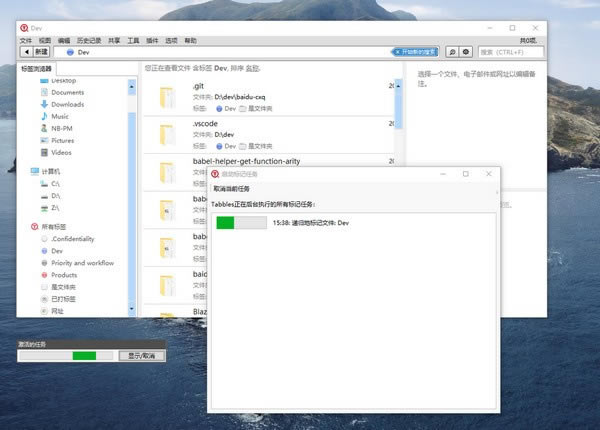This screenshot has height=430, width=600.
Task: Select the Products tag in sidebar
Action: [63, 275]
